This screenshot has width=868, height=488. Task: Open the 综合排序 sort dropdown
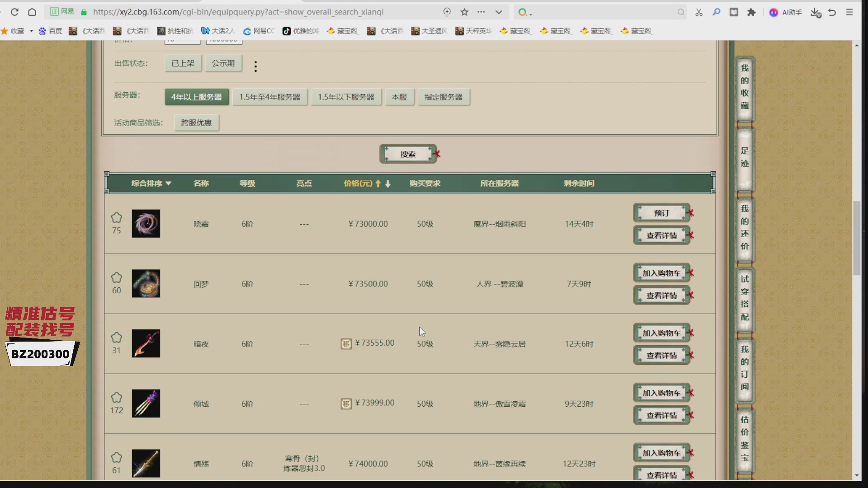tap(151, 183)
